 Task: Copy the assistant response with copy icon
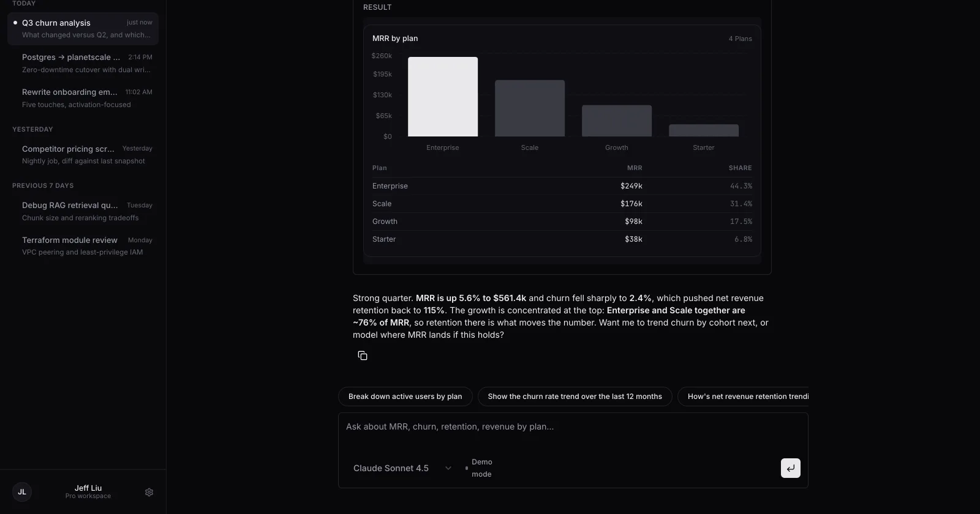pyautogui.click(x=363, y=356)
